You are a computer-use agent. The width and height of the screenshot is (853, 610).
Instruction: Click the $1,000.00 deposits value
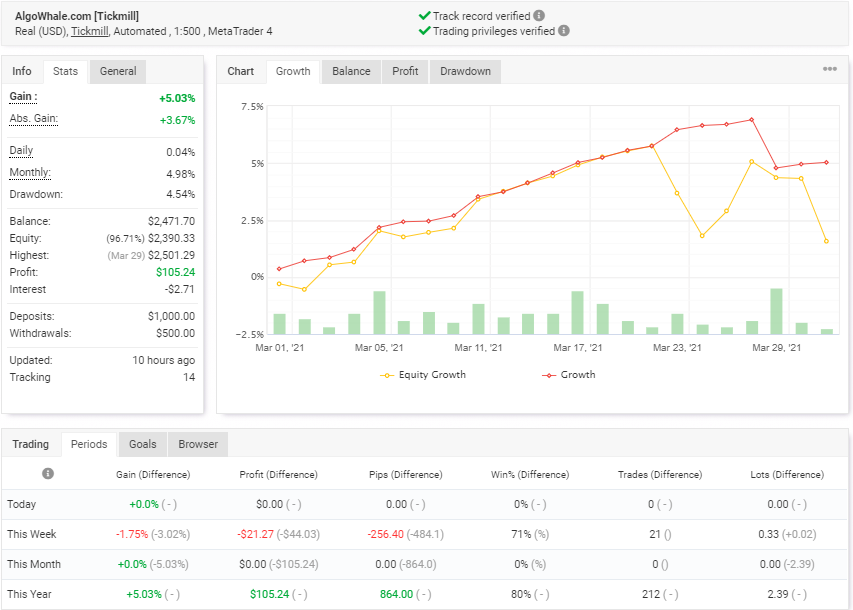pyautogui.click(x=171, y=316)
